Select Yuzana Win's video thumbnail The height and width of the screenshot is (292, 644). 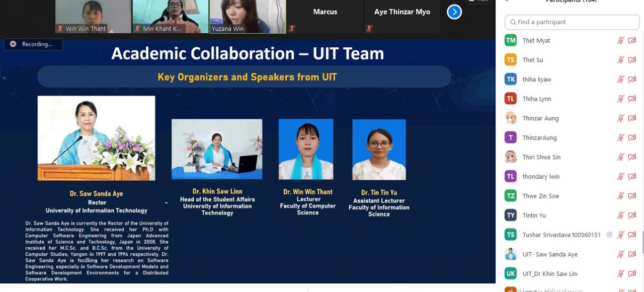[248, 15]
